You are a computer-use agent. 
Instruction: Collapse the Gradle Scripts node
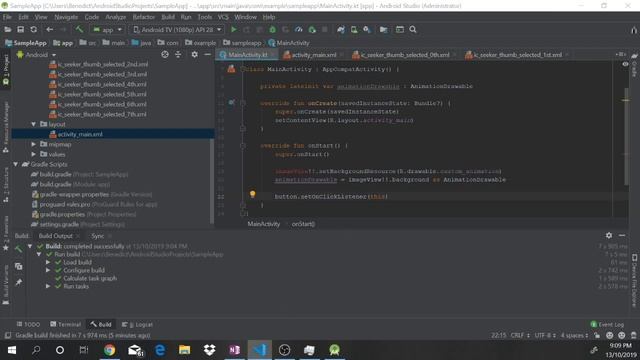[x=16, y=164]
